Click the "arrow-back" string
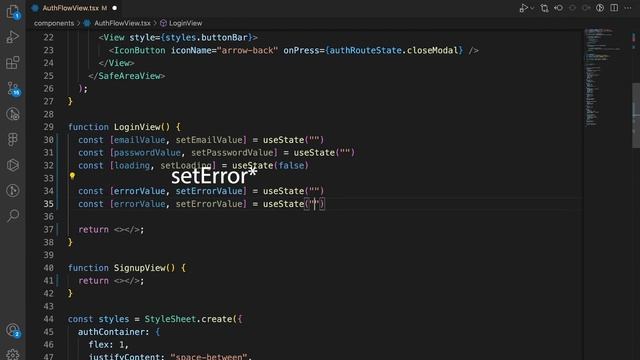640x360 pixels. [x=247, y=50]
